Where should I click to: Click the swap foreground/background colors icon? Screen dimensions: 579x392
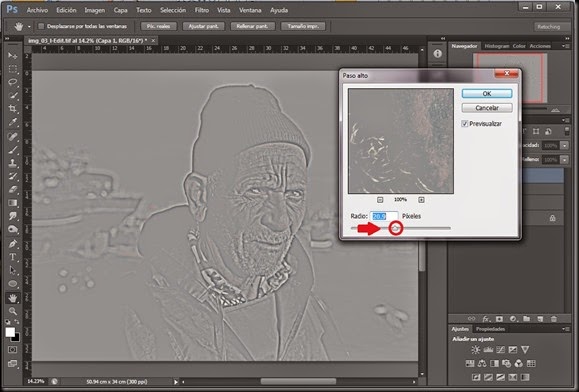17,322
